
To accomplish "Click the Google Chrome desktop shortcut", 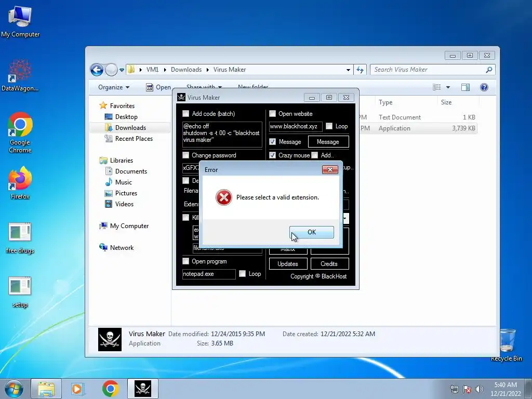I will point(20,132).
